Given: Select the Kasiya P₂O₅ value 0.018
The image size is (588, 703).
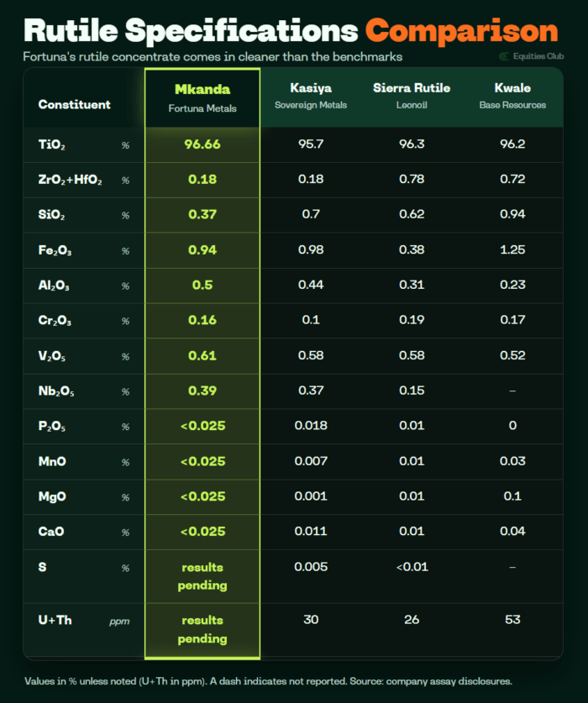Looking at the screenshot, I should point(311,425).
